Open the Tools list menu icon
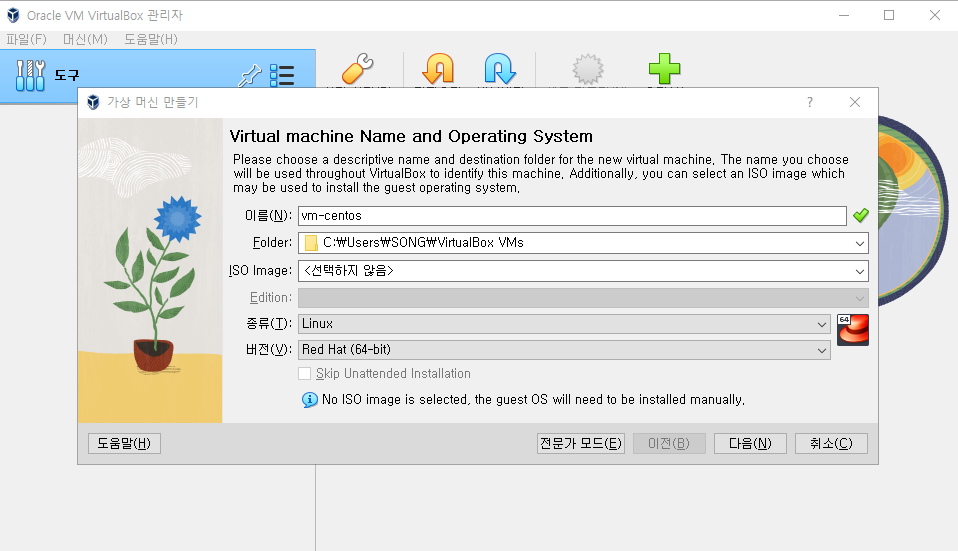Screen dimensions: 958x551 (282, 76)
